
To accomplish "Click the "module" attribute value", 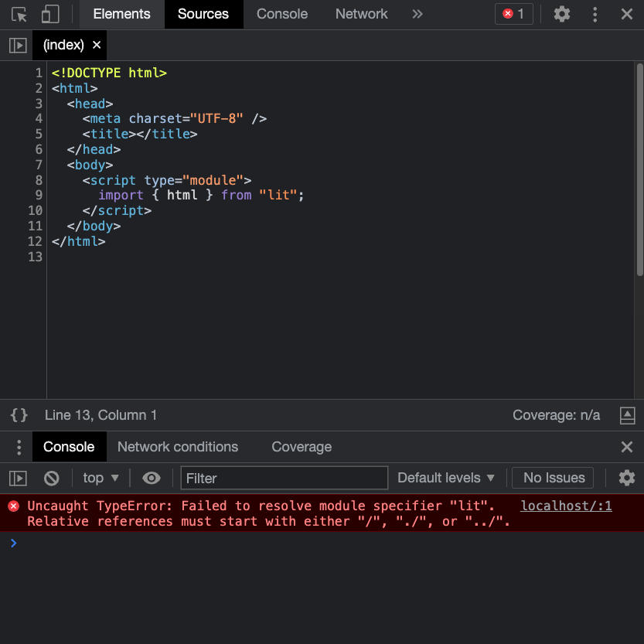I will coord(213,180).
